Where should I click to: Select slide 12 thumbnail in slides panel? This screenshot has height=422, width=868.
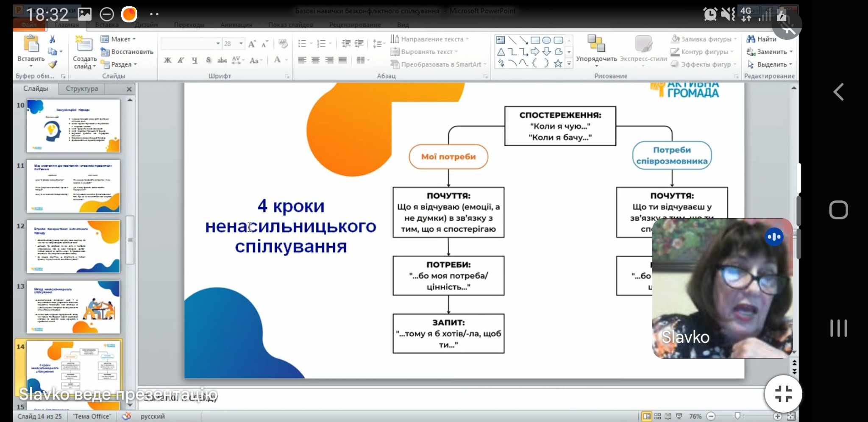[x=73, y=247]
